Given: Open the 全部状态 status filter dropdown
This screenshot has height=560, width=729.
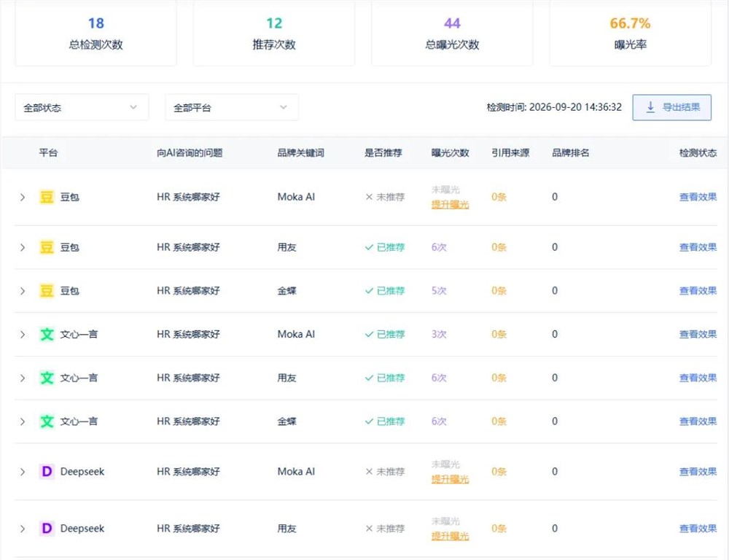Looking at the screenshot, I should coord(82,107).
